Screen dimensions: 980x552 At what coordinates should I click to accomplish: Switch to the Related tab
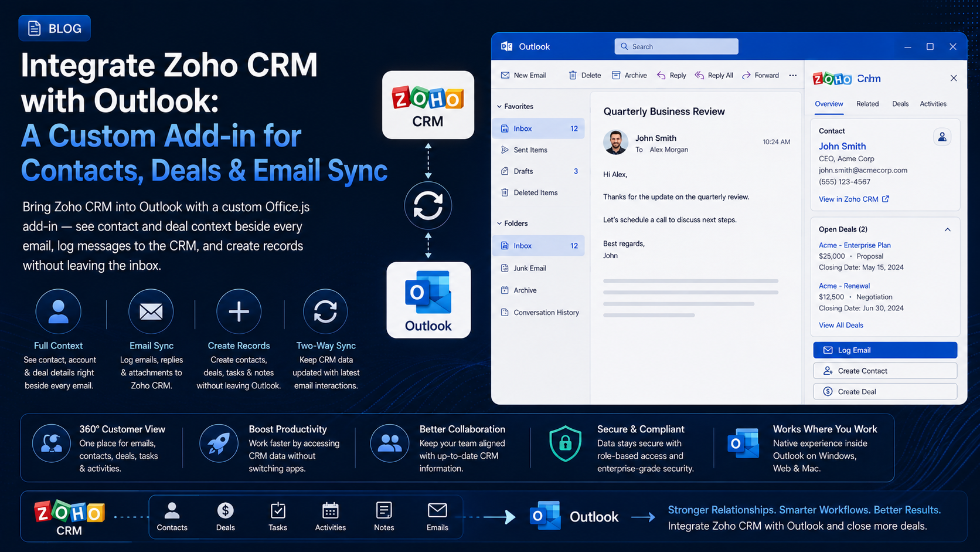pos(867,104)
